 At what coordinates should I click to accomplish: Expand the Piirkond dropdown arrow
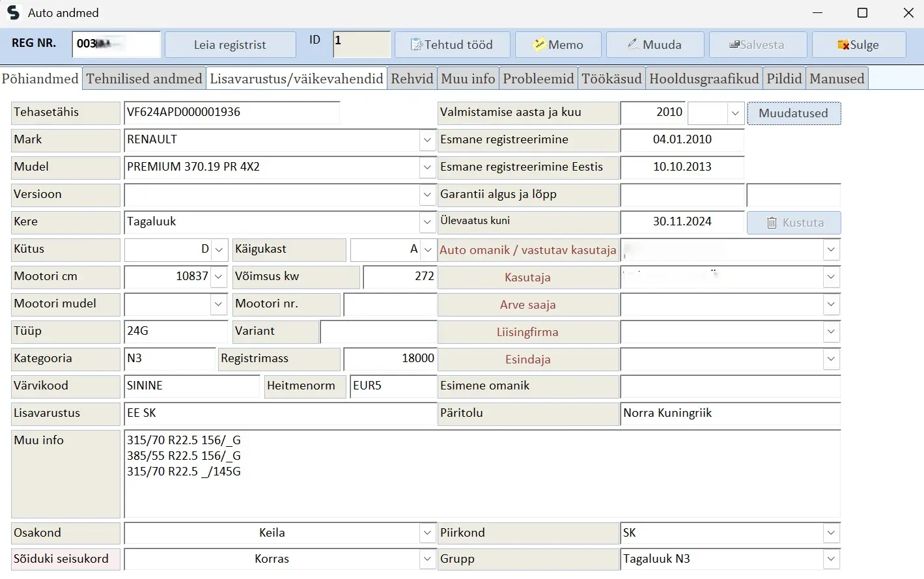tap(831, 533)
